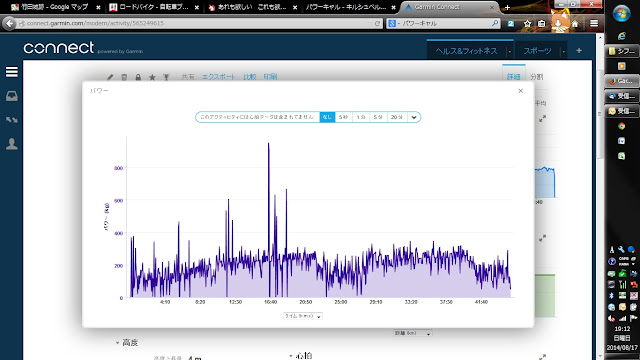
Task: Click the padlock privacy icon
Action: pos(138,77)
